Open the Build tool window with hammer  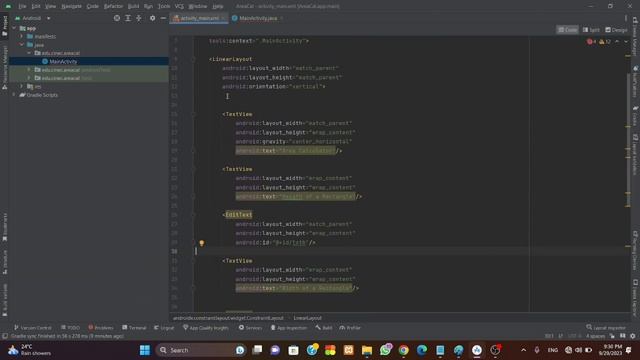pyautogui.click(x=324, y=327)
